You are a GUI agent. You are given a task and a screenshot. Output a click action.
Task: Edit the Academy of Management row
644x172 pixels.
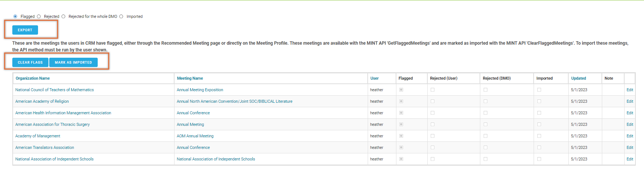629,136
